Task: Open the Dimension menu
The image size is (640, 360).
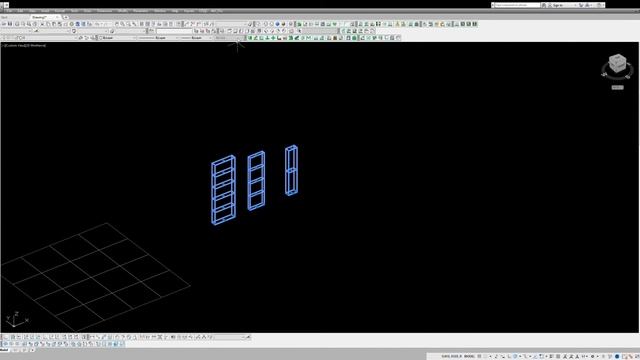Action: tap(104, 11)
